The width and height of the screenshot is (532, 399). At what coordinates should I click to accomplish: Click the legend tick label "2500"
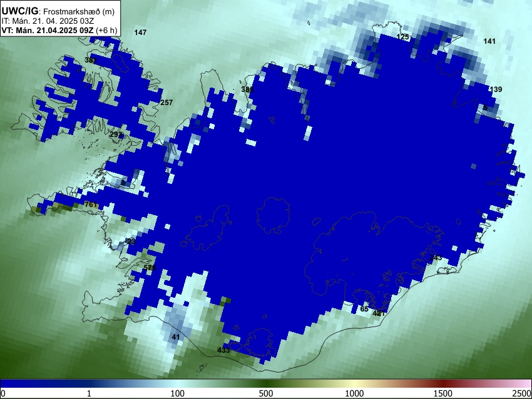[523, 393]
